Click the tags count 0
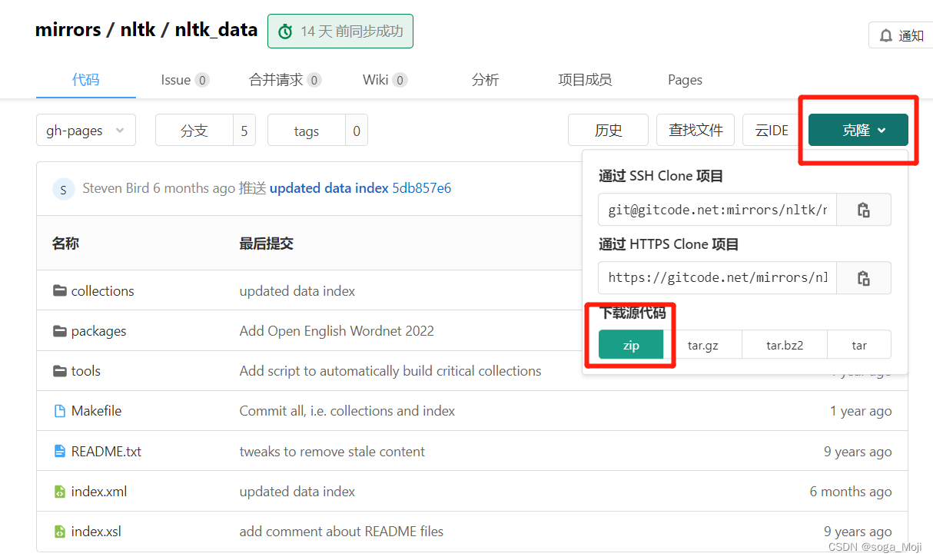Screen dimensions: 933x560 click(x=357, y=130)
